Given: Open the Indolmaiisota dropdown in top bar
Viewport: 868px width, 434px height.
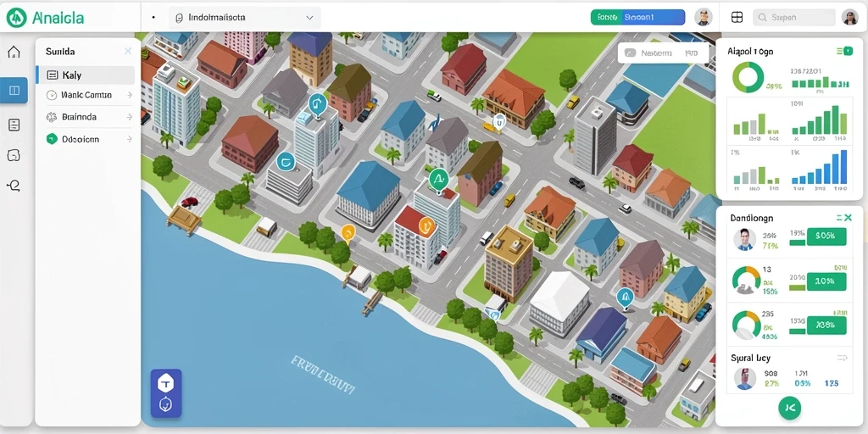Looking at the screenshot, I should (245, 18).
